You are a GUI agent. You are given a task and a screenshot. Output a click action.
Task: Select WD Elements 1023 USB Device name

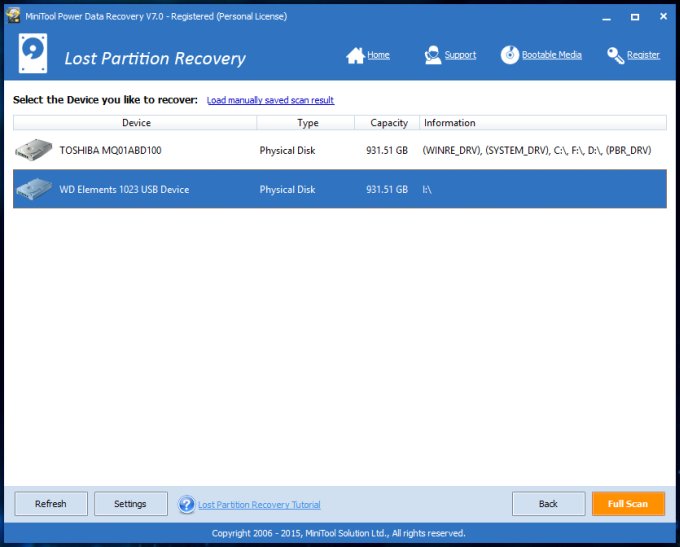(x=124, y=190)
